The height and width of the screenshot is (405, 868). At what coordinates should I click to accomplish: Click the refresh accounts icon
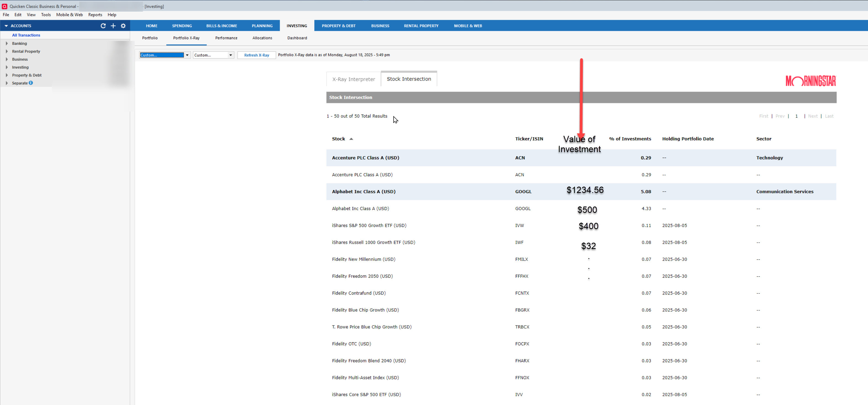(x=103, y=26)
